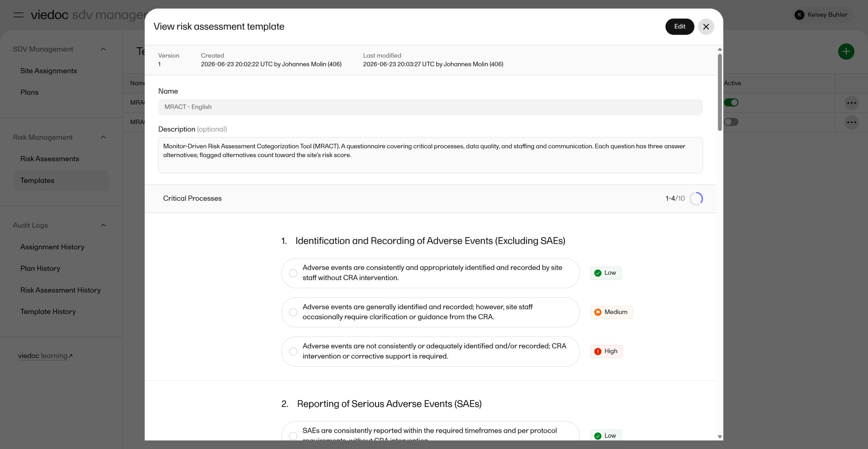Open the Plans page
868x449 pixels.
29,92
